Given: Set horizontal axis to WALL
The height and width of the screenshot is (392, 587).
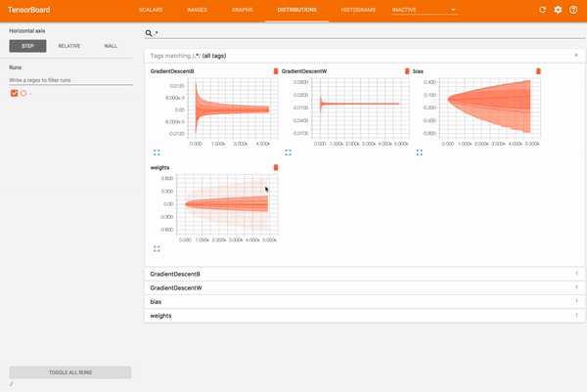Looking at the screenshot, I should click(x=111, y=46).
